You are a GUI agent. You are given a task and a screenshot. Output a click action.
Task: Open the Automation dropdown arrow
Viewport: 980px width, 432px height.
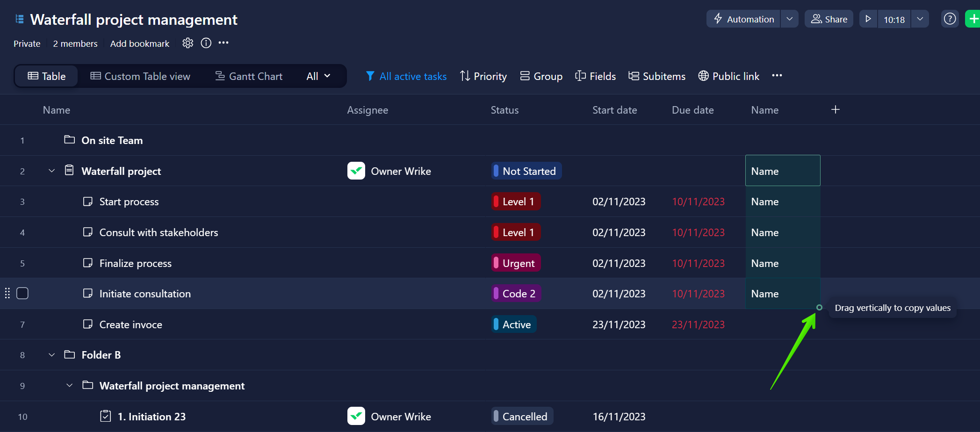(x=789, y=19)
